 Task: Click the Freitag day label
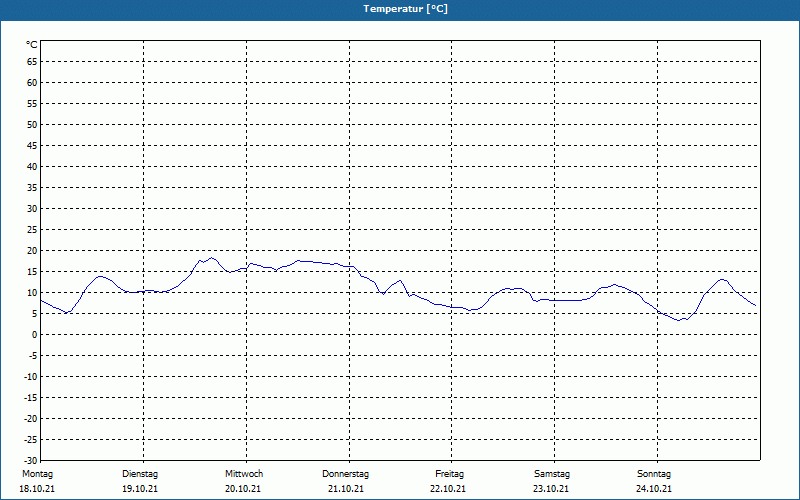449,474
